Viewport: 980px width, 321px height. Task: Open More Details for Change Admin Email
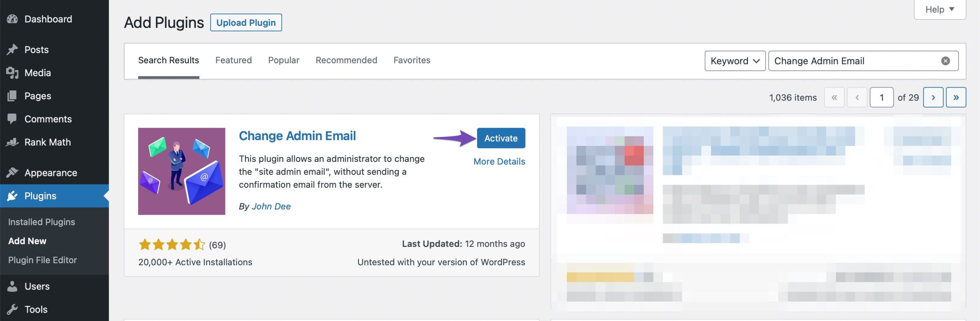[x=499, y=161]
